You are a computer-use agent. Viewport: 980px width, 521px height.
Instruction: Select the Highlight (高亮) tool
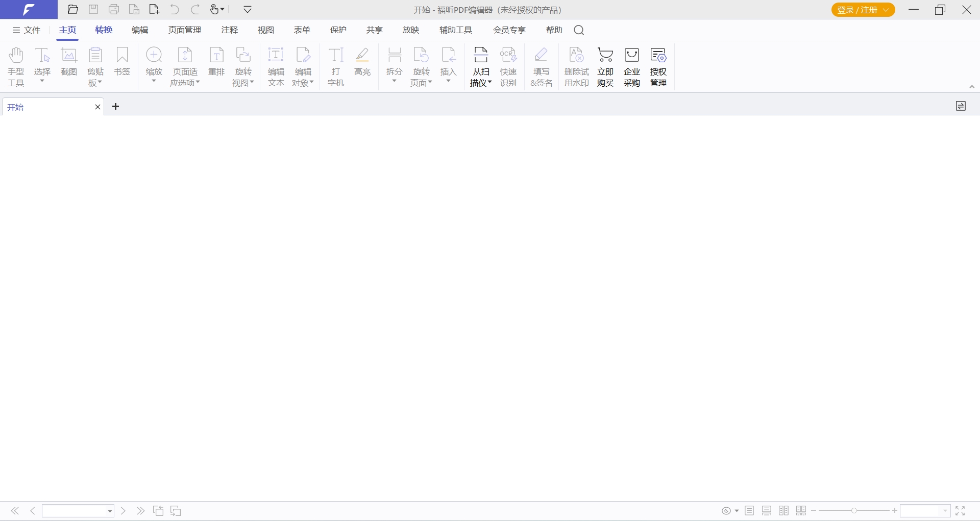(362, 62)
